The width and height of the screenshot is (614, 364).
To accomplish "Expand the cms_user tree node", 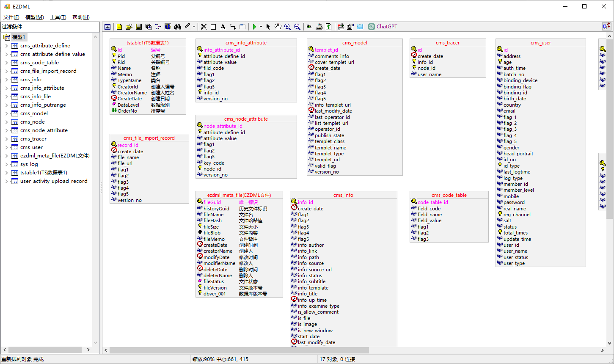I will (x=6, y=147).
